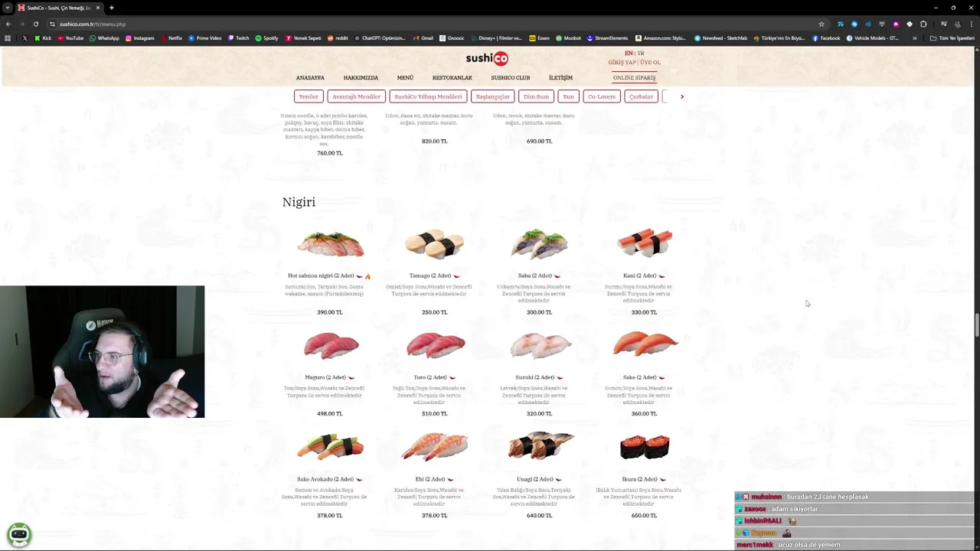Open the HAKKIMIZDA page
Image resolution: width=980 pixels, height=551 pixels.
click(x=361, y=77)
